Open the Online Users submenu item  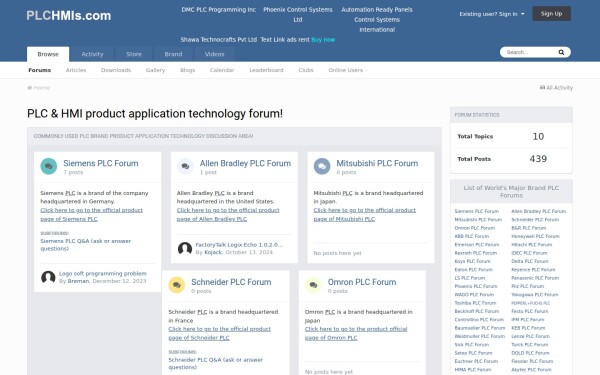click(x=346, y=70)
